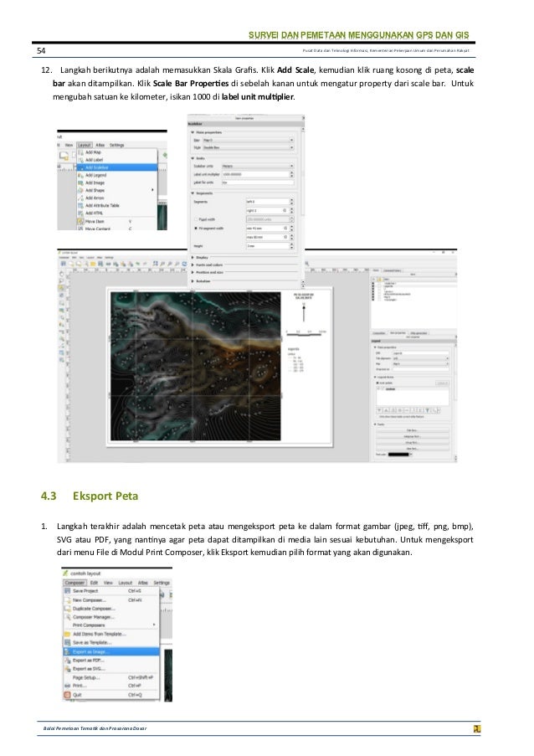Open the Print Composers submenu
Screen dimensions: 534x756
(x=110, y=625)
